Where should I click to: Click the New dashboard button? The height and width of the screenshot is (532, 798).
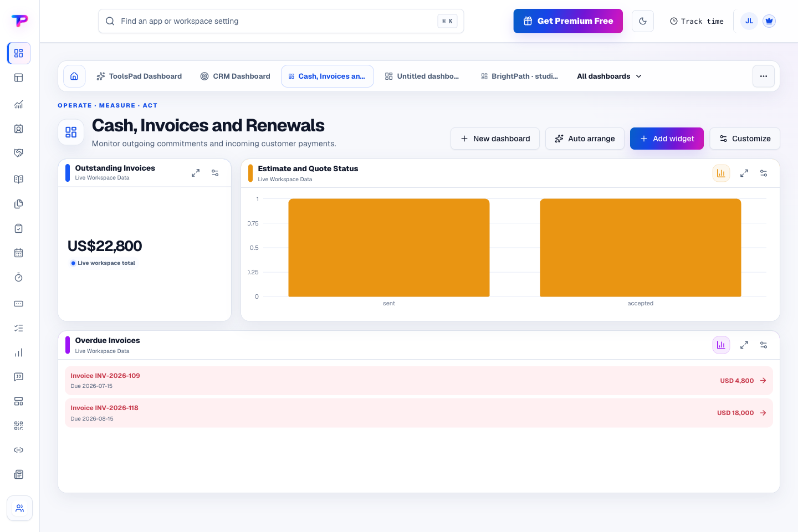point(495,139)
